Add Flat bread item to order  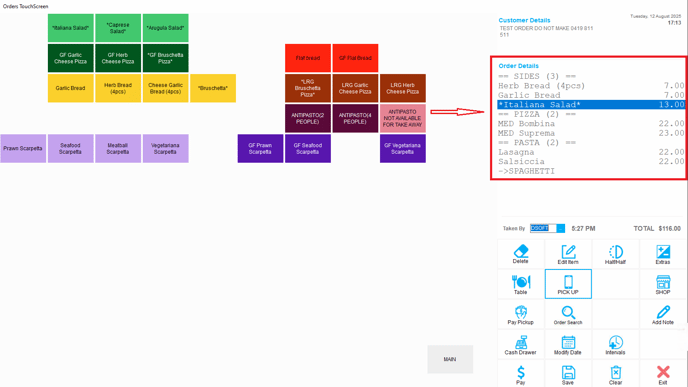coord(308,58)
